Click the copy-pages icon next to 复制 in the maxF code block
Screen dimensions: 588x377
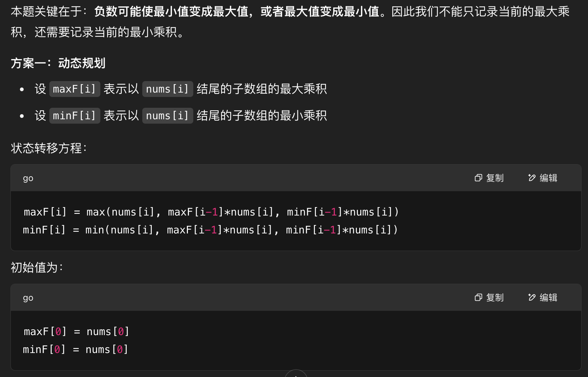[478, 178]
